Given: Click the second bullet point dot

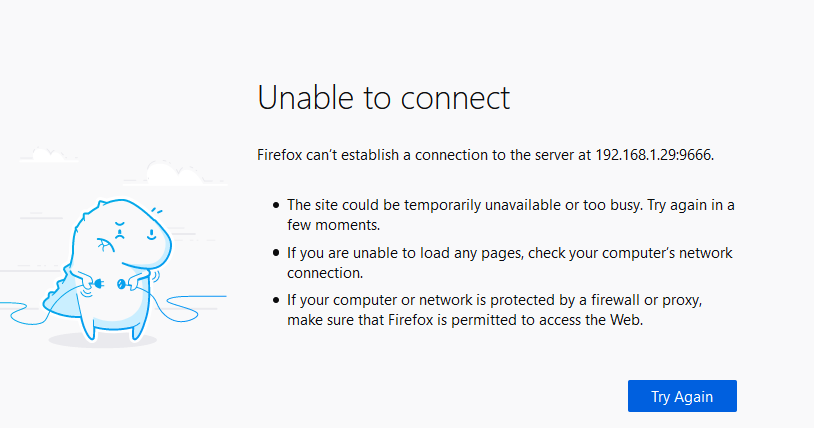Looking at the screenshot, I should click(276, 253).
